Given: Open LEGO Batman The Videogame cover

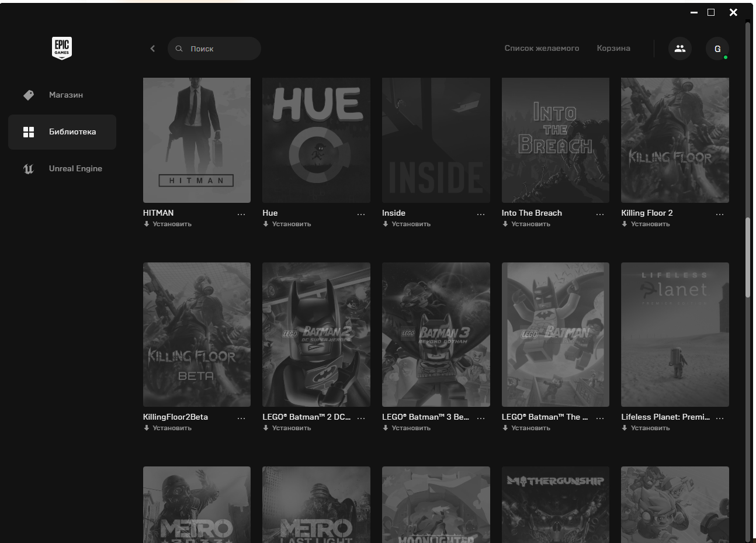Looking at the screenshot, I should [x=556, y=334].
